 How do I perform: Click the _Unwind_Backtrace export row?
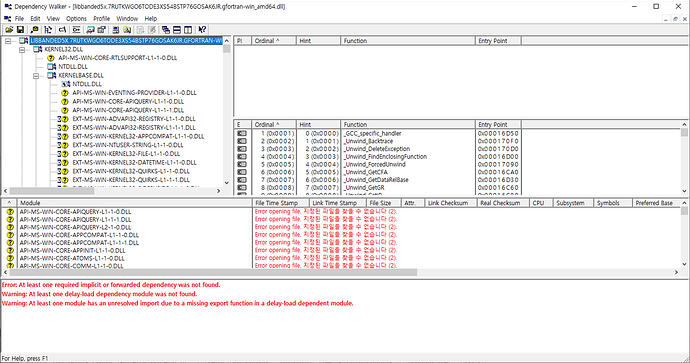[377, 141]
